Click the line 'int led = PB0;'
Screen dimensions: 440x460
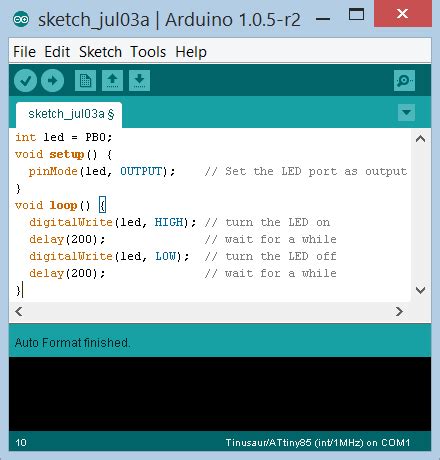pos(64,137)
